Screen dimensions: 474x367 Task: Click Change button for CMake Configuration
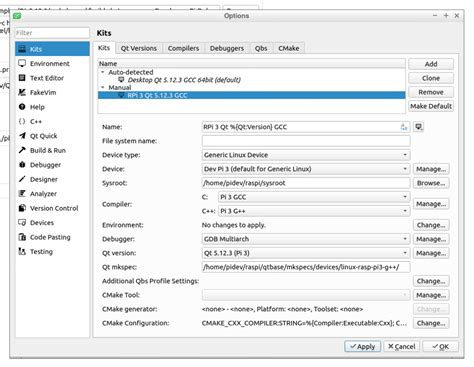click(431, 323)
